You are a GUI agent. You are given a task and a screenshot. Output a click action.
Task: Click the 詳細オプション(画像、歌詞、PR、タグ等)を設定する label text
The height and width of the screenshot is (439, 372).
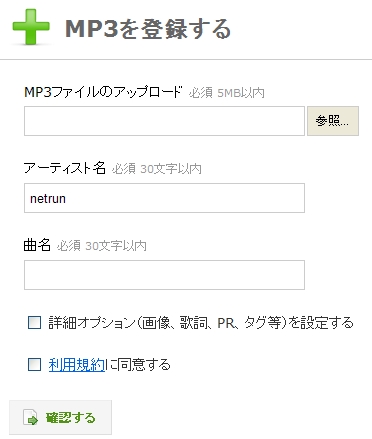[201, 323]
